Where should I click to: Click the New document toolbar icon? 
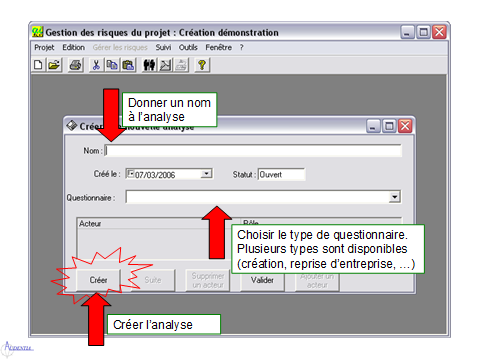tap(38, 65)
